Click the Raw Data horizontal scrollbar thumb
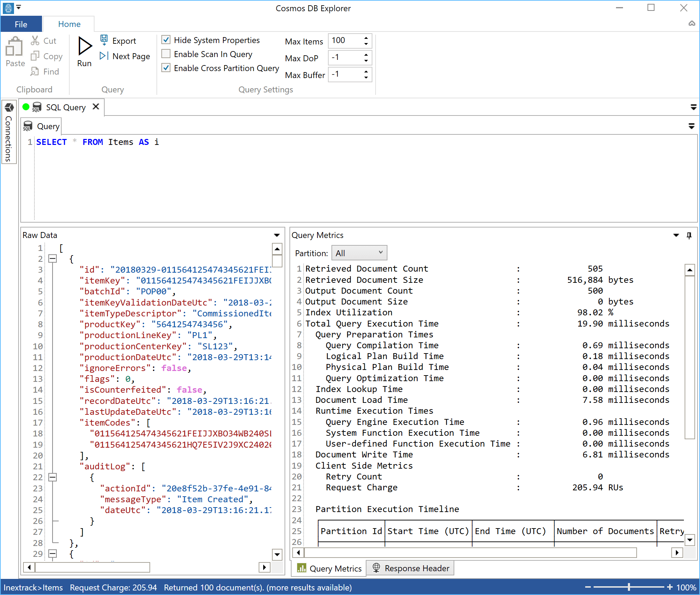The image size is (700, 595). pos(92,567)
